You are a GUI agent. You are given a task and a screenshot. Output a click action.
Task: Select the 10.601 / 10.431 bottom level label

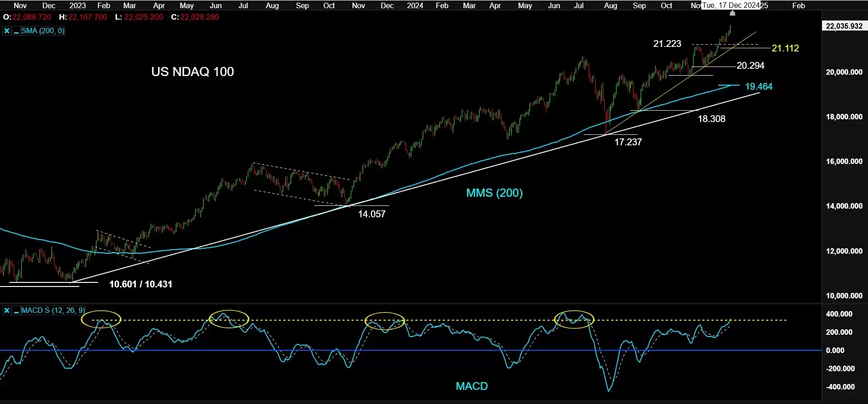(x=141, y=284)
